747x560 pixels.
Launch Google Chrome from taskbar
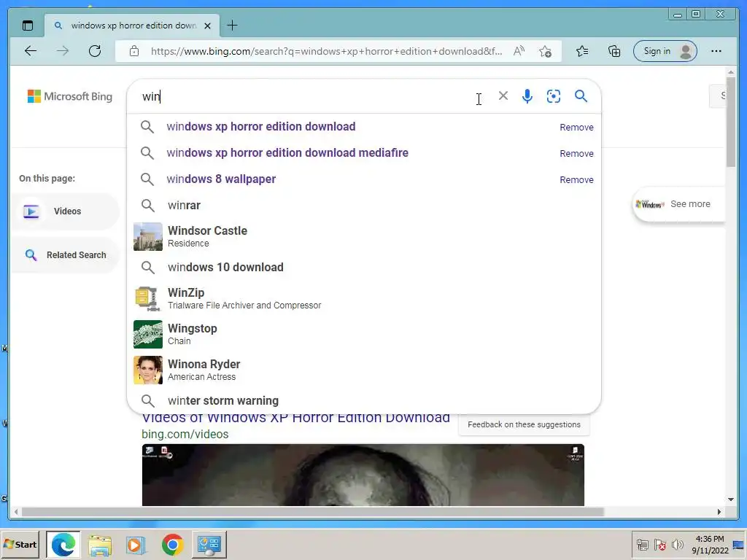click(172, 544)
